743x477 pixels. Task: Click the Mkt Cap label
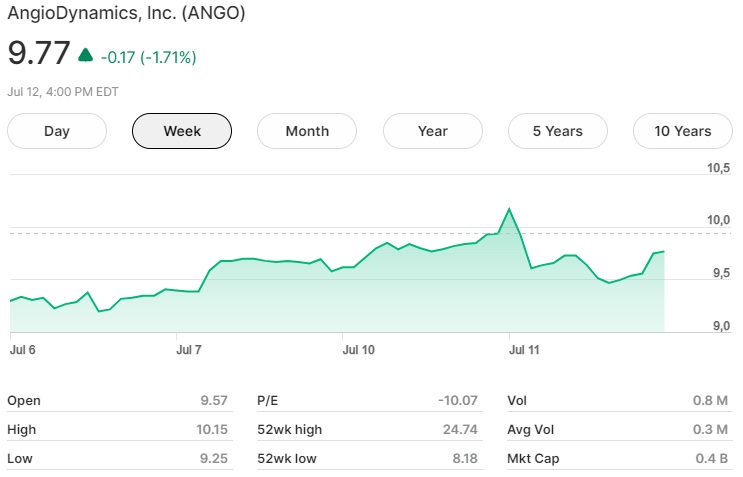(x=533, y=459)
